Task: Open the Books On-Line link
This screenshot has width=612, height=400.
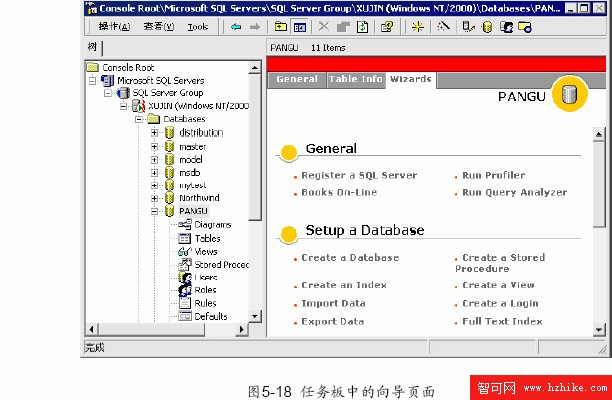Action: click(x=339, y=192)
